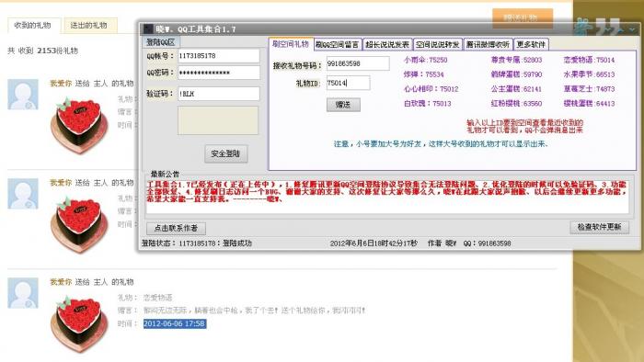This screenshot has width=644, height=362.
Task: Click the captcha image box below 验证码
Action: coord(218,120)
